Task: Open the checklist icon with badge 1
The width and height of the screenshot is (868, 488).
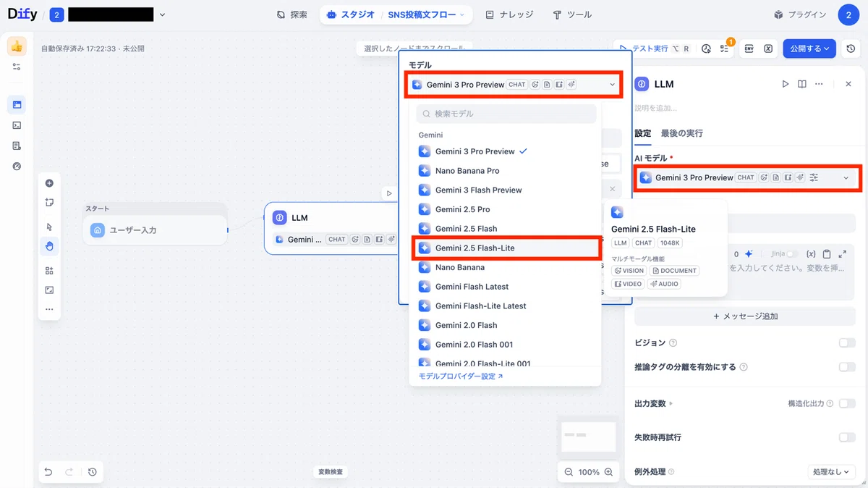Action: click(725, 49)
